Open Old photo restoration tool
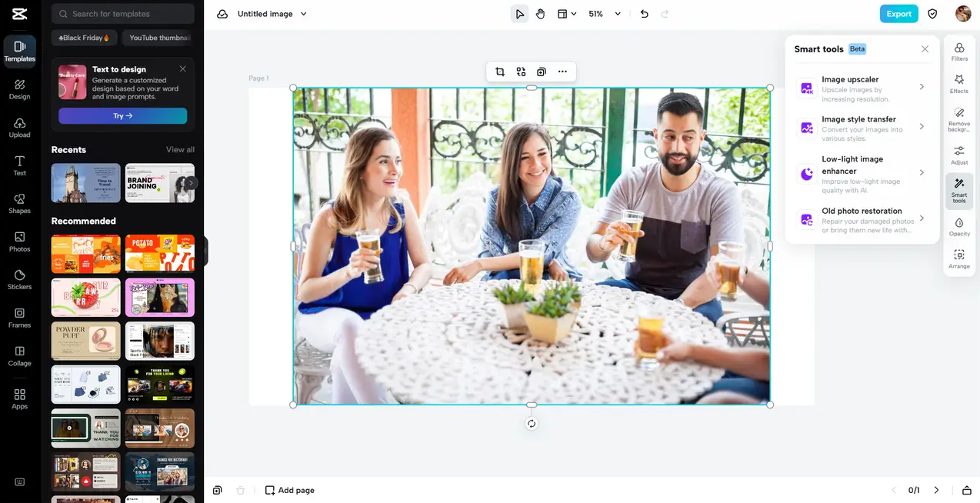The image size is (980, 503). pos(862,220)
